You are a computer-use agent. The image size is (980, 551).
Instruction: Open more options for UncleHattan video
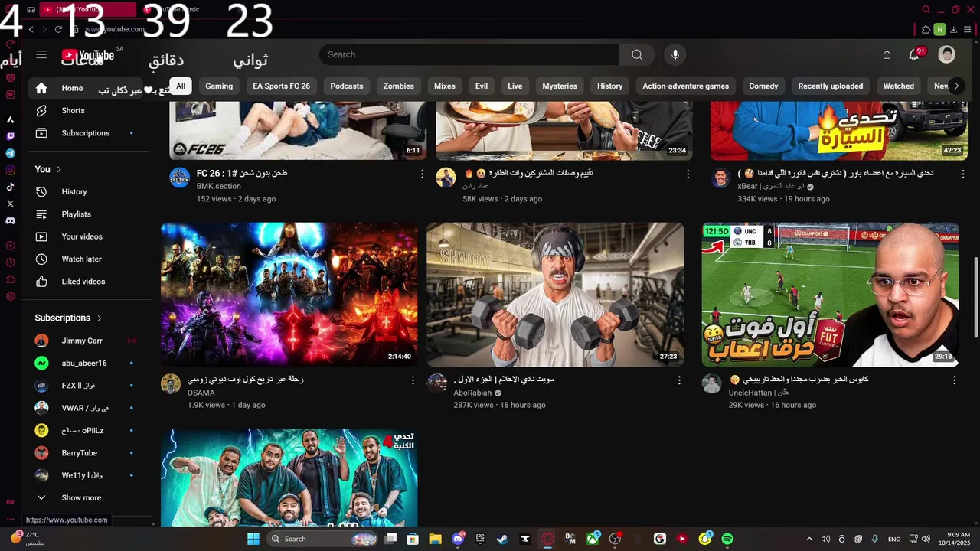point(954,380)
